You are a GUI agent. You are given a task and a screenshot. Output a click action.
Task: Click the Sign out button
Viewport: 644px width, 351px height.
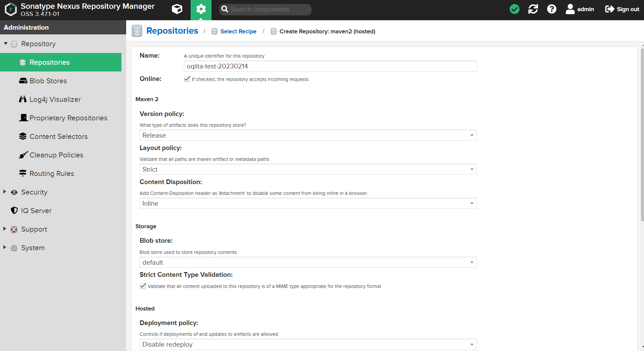pos(622,9)
